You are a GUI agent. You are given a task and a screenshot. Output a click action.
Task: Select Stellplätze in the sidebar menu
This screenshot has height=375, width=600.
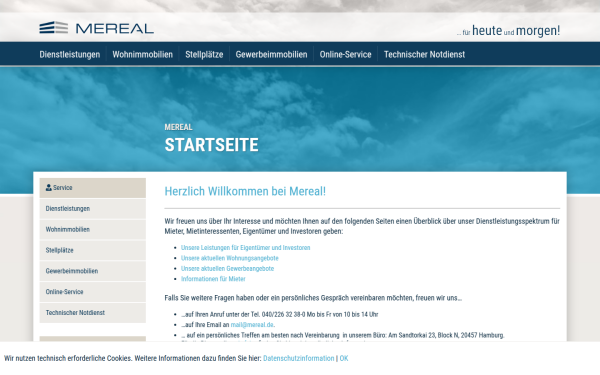tap(93, 250)
